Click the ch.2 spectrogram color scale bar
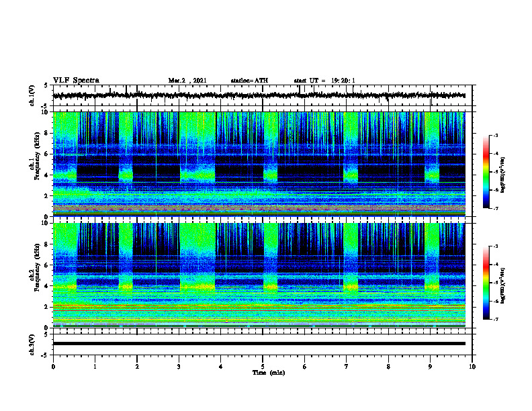This screenshot has width=532, height=411. click(486, 283)
